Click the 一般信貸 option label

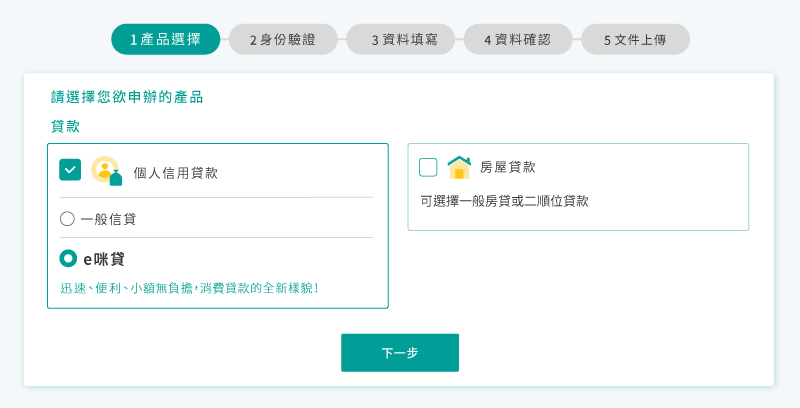click(x=108, y=219)
